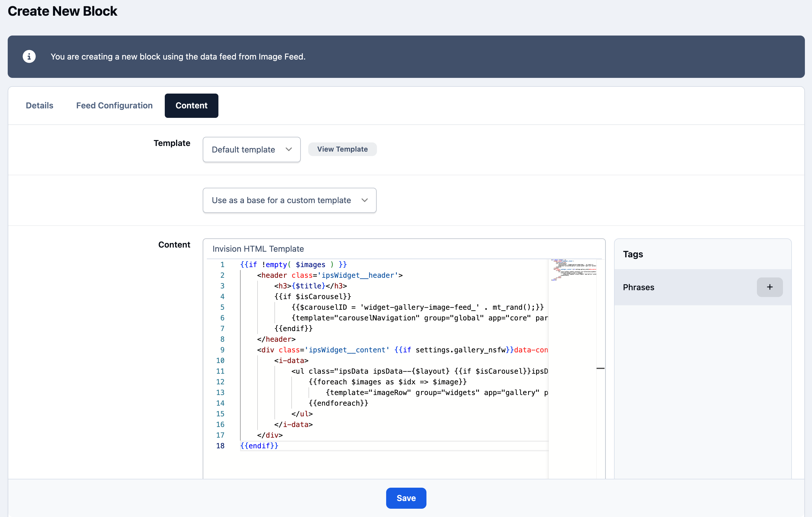Select the Content tab

point(191,105)
